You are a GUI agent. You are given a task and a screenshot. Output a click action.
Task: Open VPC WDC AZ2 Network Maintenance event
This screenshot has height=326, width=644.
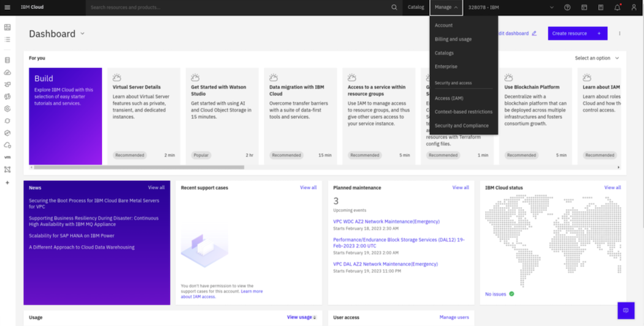tap(386, 222)
